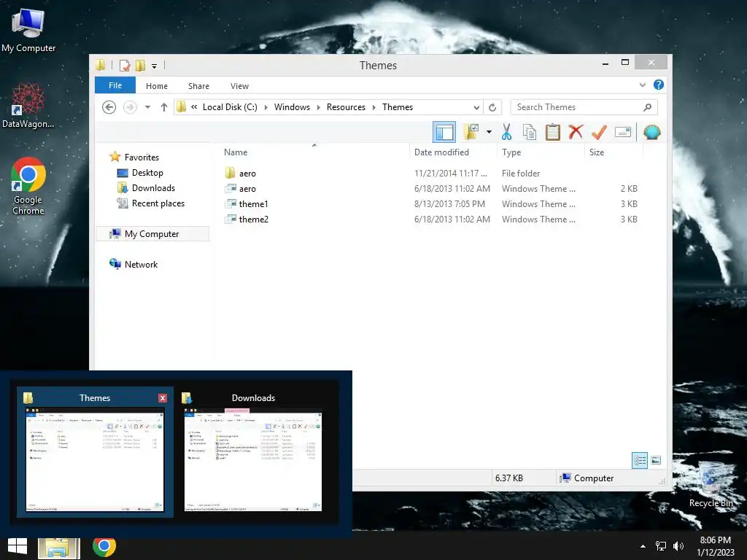Click the Rename card icon
The image size is (747, 560).
click(x=623, y=133)
